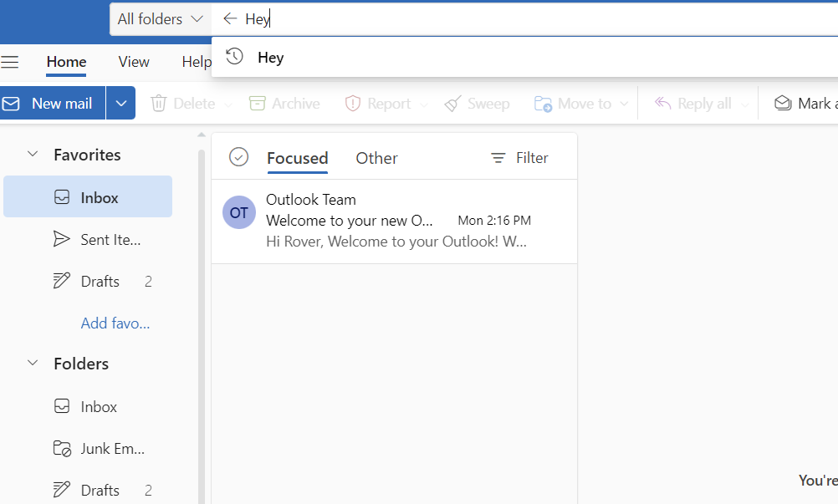Click the Add favorite link
Screen dimensions: 838x504
(x=115, y=323)
